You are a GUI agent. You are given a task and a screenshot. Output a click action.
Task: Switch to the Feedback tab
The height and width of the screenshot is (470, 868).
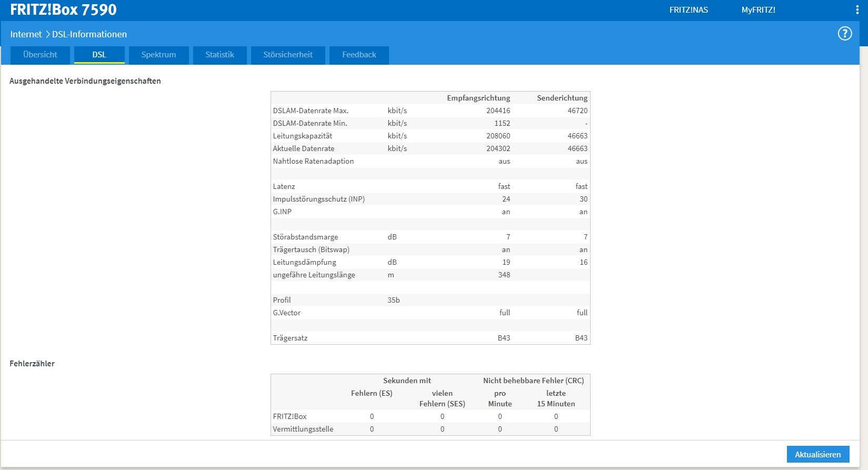(x=359, y=55)
